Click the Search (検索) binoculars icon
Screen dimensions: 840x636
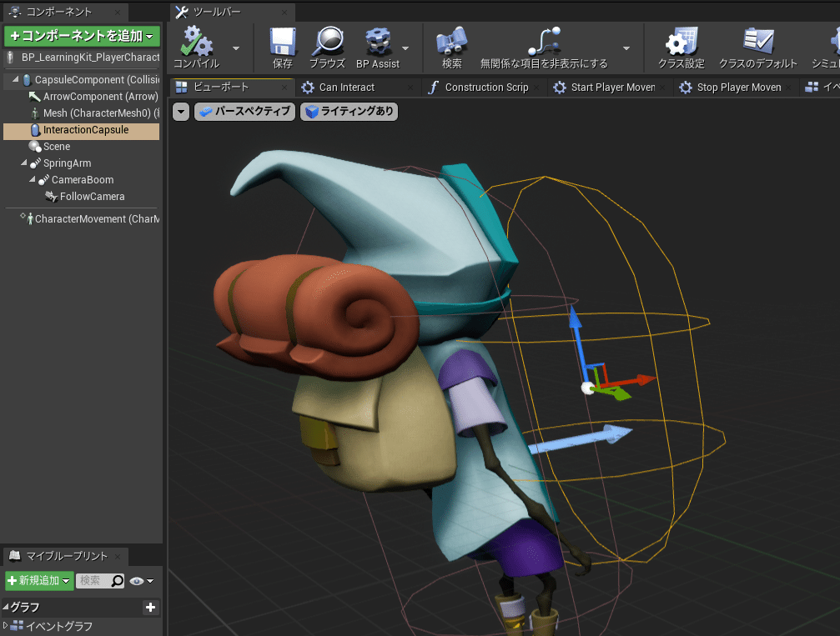coord(451,42)
